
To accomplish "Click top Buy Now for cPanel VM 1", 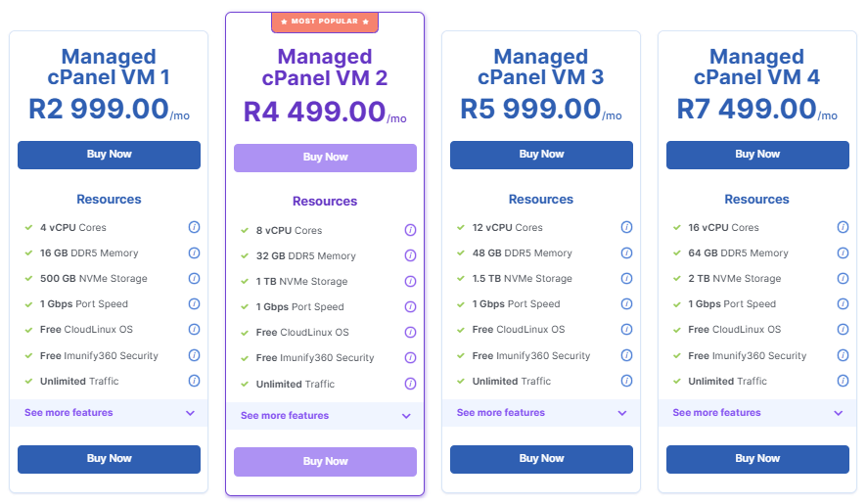I will click(x=109, y=155).
